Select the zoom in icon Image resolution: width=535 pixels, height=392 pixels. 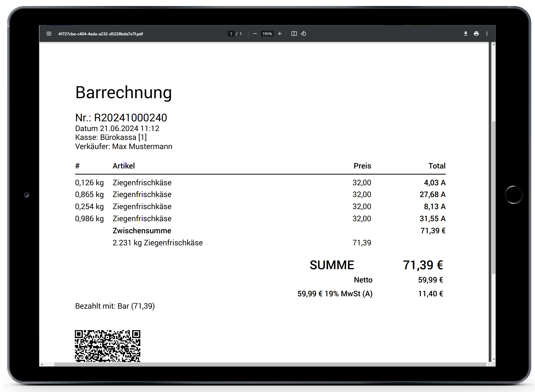(280, 34)
